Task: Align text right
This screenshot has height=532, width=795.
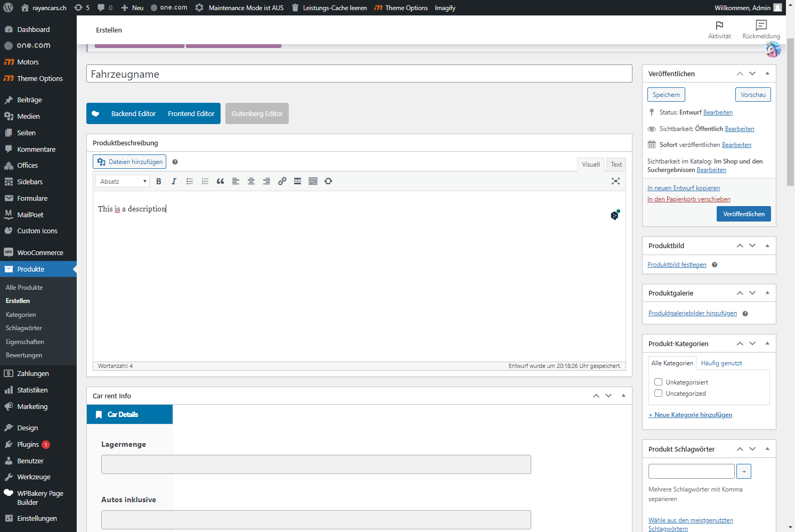Action: (x=266, y=181)
